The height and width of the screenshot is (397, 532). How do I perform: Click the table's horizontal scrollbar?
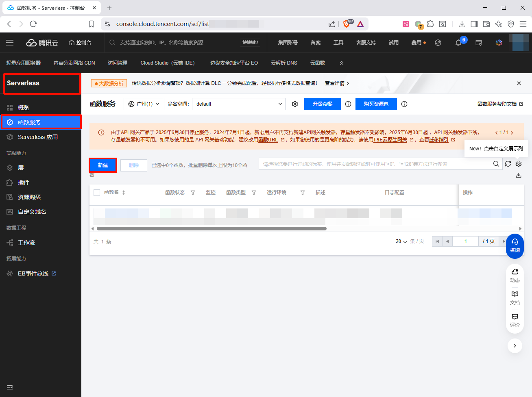click(x=211, y=228)
